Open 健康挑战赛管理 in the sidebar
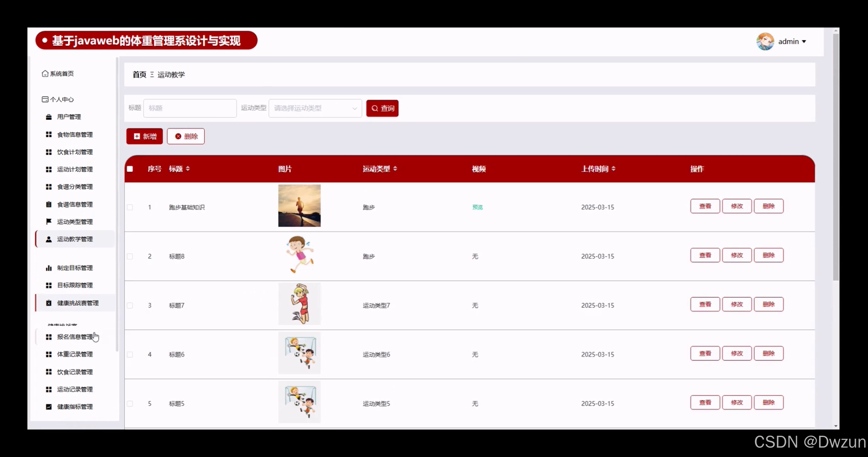Screen dimensions: 868x457 point(77,303)
